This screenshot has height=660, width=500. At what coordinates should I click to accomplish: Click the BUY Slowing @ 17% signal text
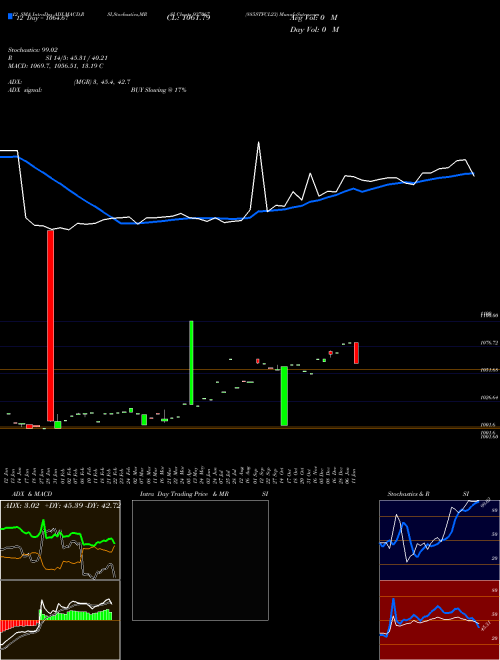(159, 90)
